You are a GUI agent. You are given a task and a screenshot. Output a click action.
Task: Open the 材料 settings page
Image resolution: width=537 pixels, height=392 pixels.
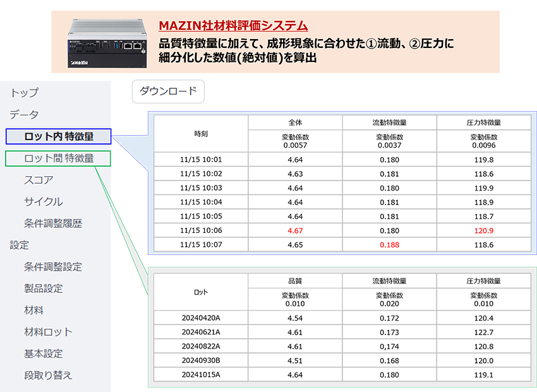tap(33, 311)
